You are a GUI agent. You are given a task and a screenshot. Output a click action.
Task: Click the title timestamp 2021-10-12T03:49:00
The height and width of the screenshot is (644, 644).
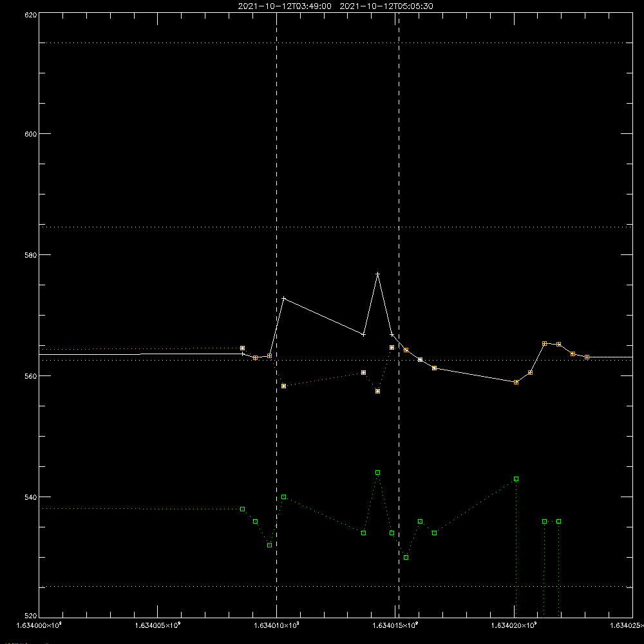[285, 6]
